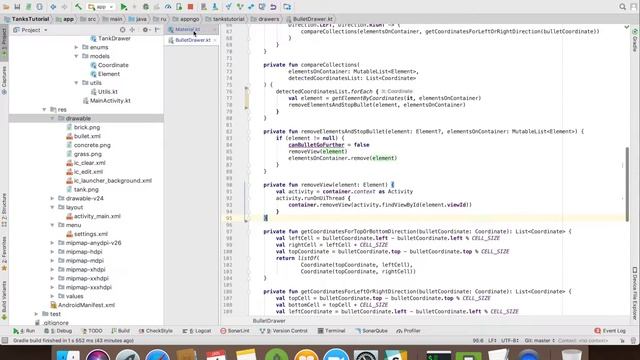The width and height of the screenshot is (640, 360).
Task: Open the Event Log
Action: click(x=610, y=331)
